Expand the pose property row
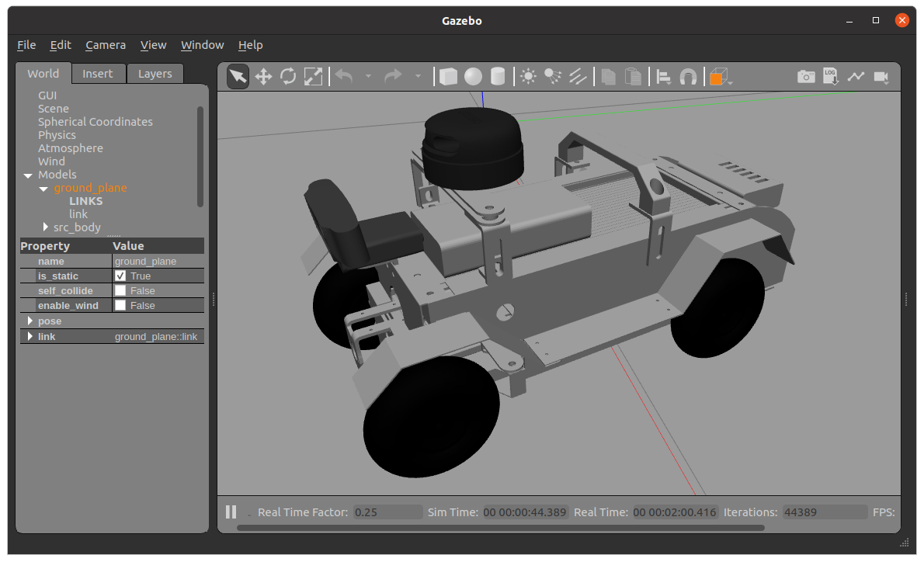Viewport: 924px width, 562px height. pos(30,321)
